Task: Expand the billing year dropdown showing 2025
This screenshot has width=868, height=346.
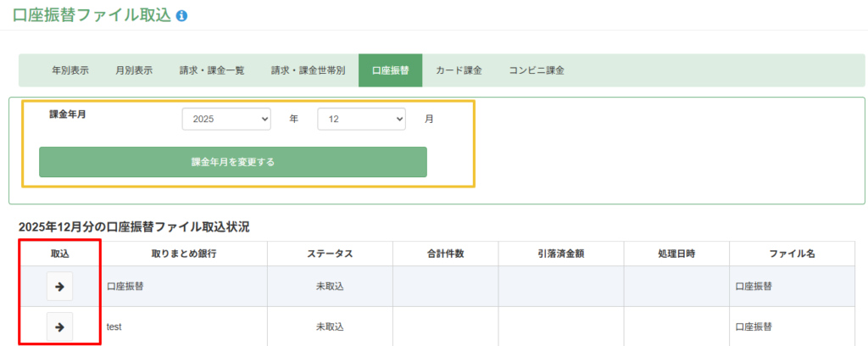Action: click(x=226, y=120)
